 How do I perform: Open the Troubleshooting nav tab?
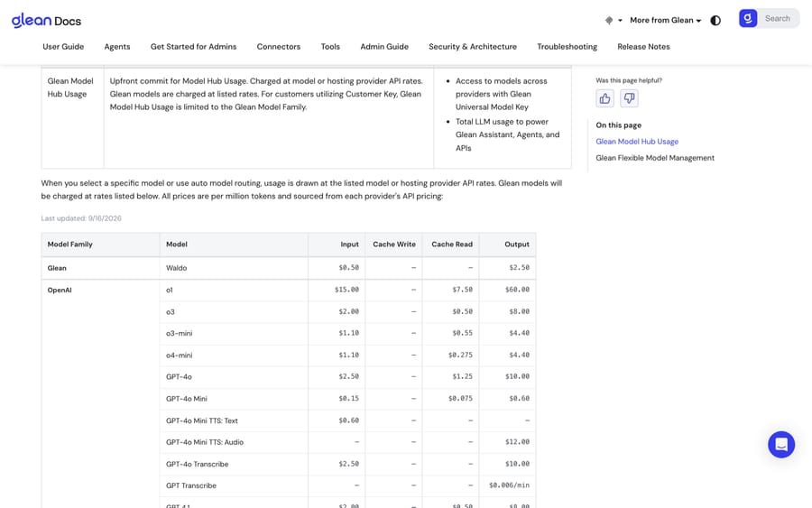(567, 47)
